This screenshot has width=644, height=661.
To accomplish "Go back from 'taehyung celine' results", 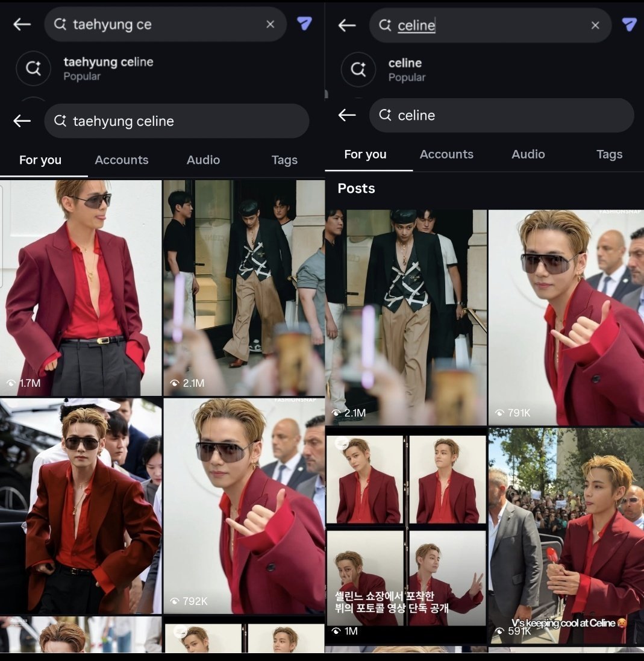I will click(x=22, y=121).
